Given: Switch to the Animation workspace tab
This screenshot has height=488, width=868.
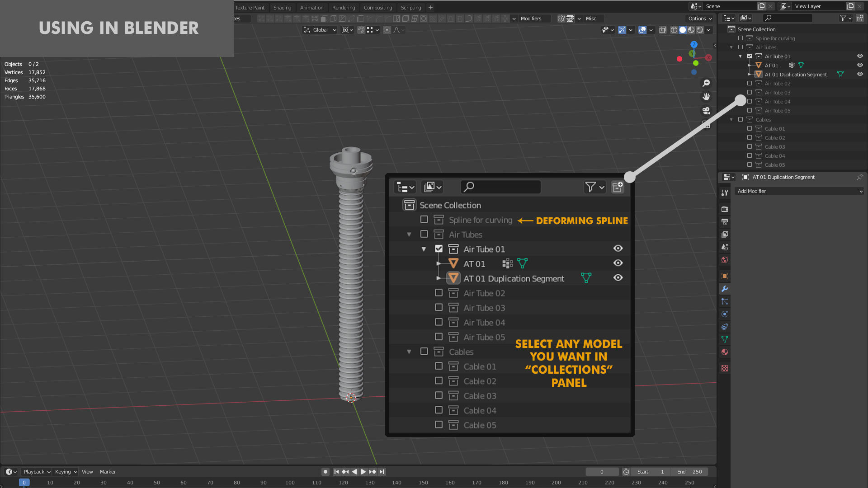Looking at the screenshot, I should pos(311,8).
